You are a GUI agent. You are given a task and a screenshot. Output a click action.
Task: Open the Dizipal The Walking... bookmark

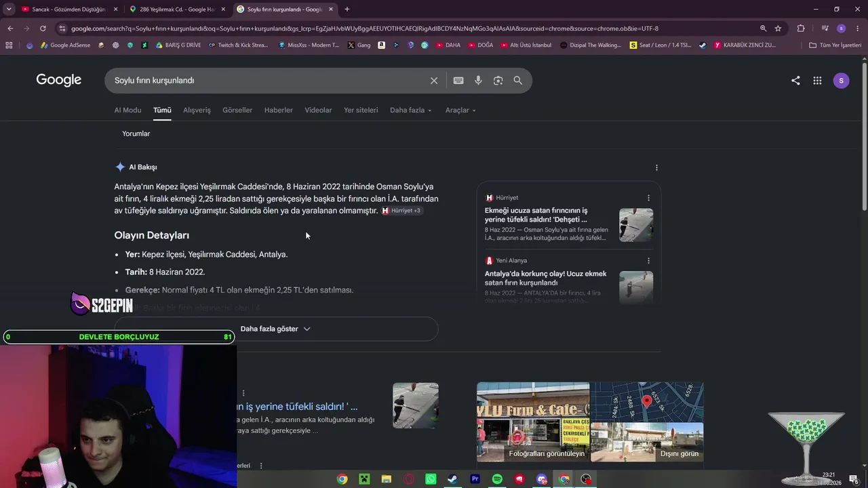click(591, 45)
